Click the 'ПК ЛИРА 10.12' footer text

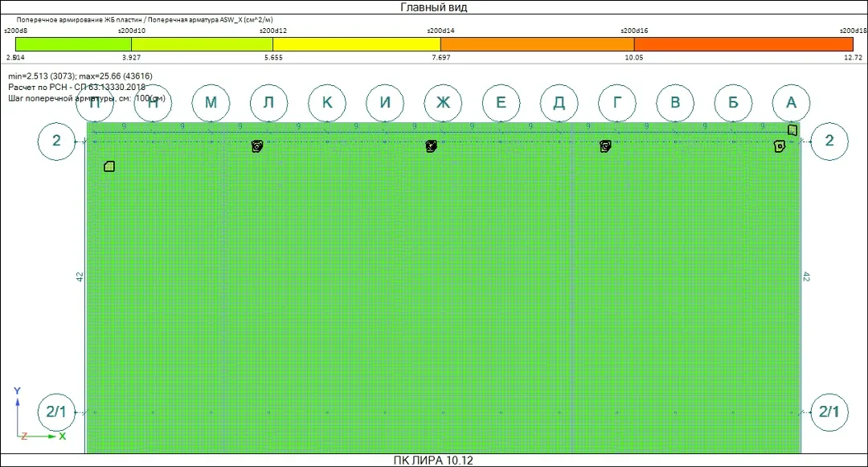click(x=433, y=461)
